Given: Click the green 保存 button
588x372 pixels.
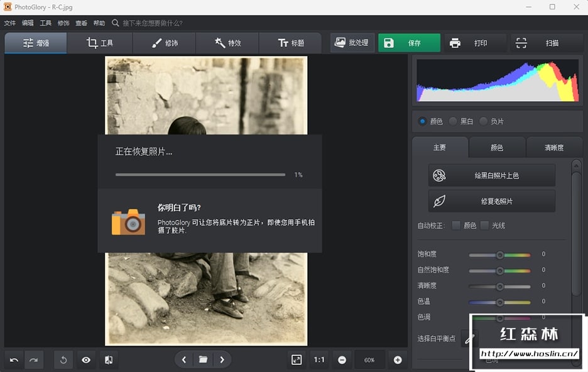Looking at the screenshot, I should (408, 43).
